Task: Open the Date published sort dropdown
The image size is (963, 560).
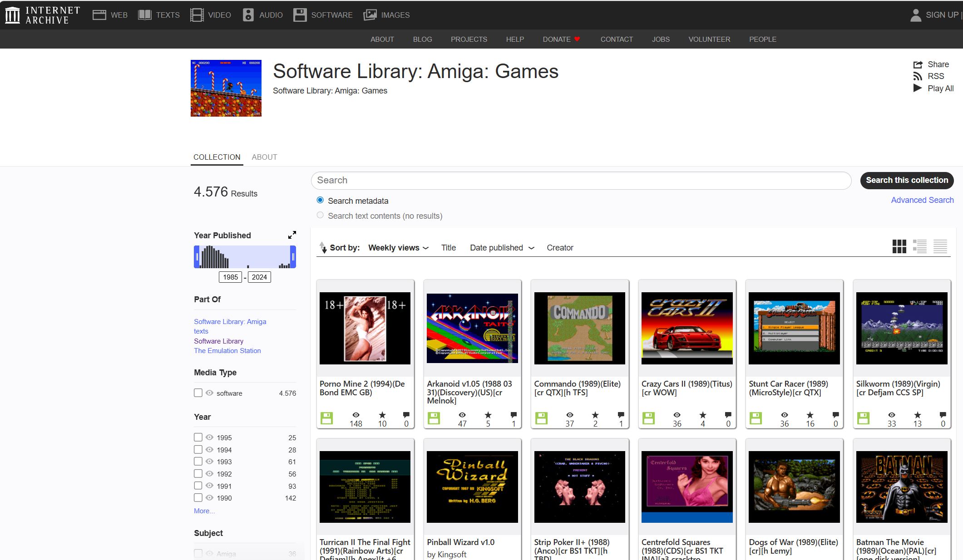Action: coord(502,248)
